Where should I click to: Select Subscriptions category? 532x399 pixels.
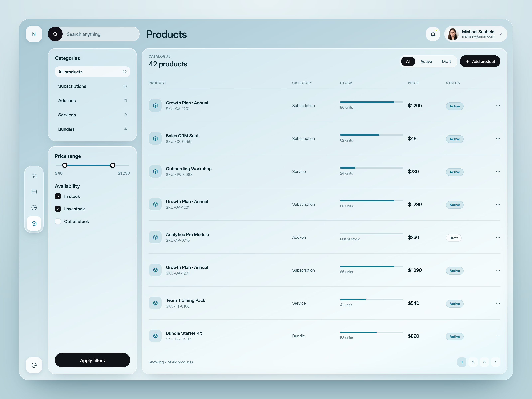(x=92, y=86)
